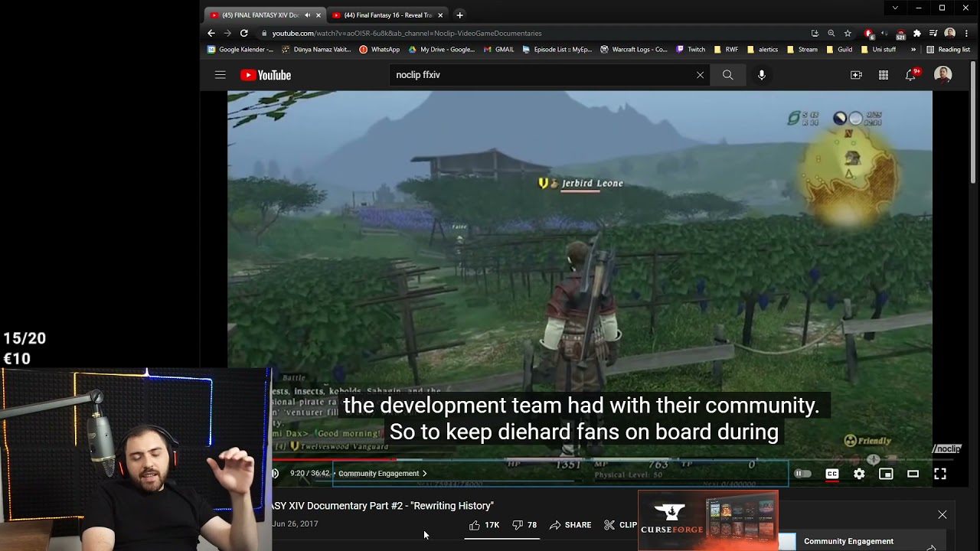Image resolution: width=980 pixels, height=551 pixels.
Task: Create a clip with the CLIP button
Action: tap(621, 525)
